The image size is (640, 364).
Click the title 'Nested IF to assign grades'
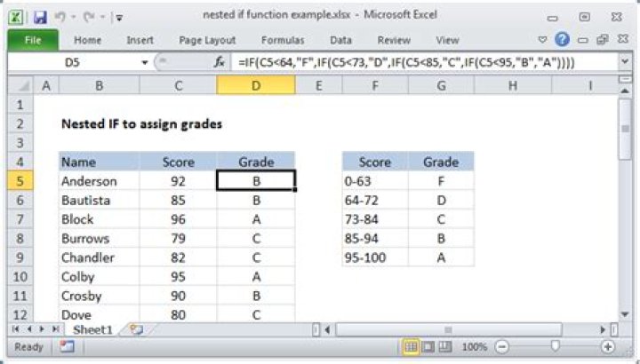tap(141, 124)
